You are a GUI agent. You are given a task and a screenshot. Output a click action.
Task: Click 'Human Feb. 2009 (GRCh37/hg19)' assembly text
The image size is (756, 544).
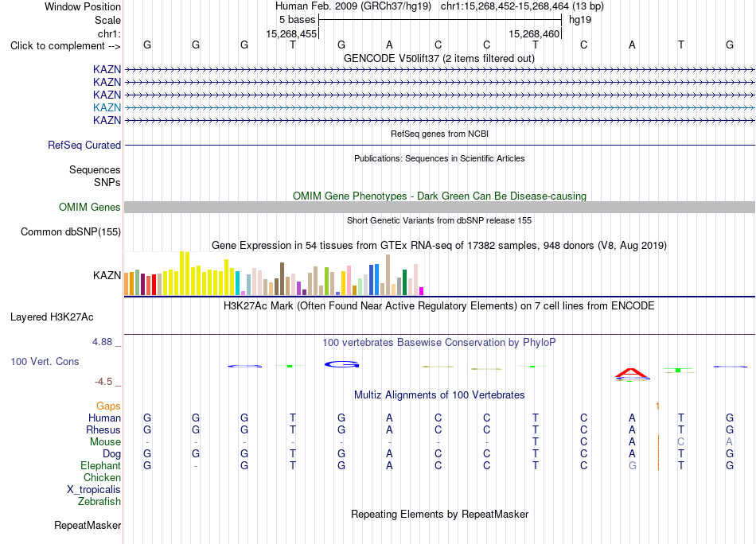click(354, 6)
